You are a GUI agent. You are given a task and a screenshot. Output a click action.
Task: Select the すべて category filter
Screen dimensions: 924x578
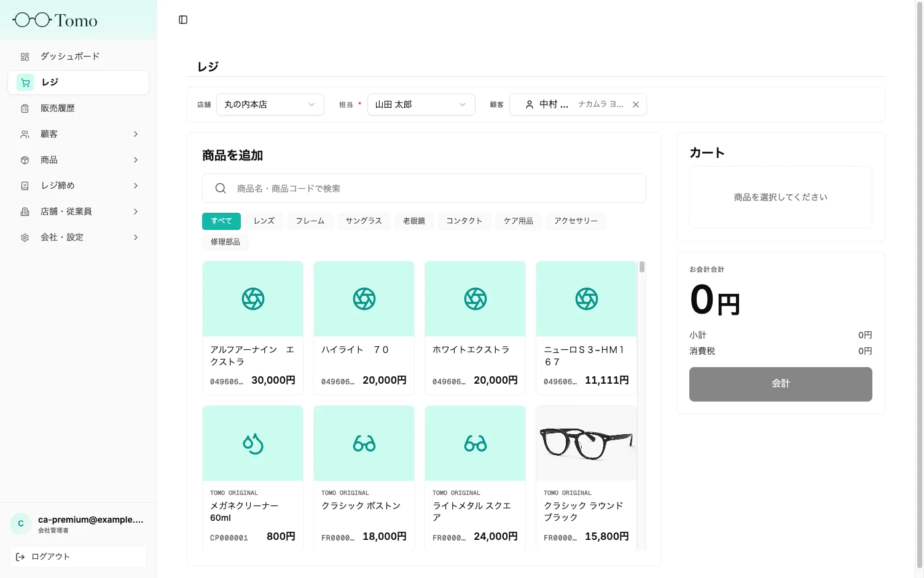coord(221,221)
